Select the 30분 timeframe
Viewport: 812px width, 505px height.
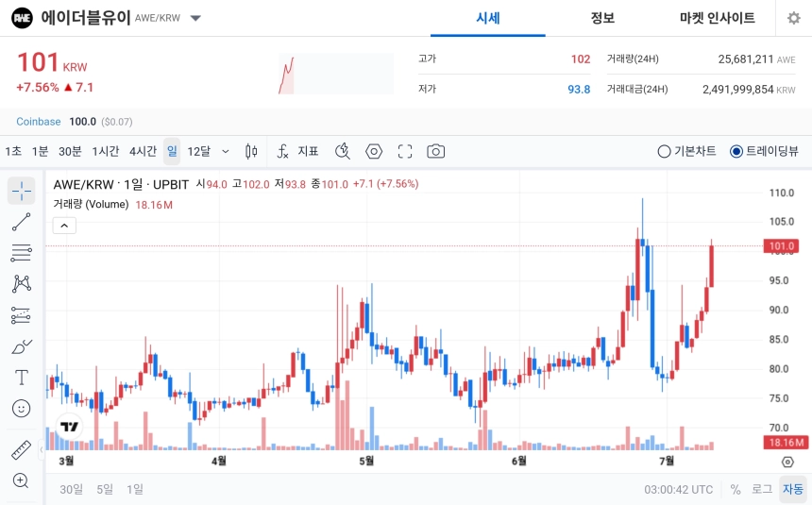[x=70, y=151]
